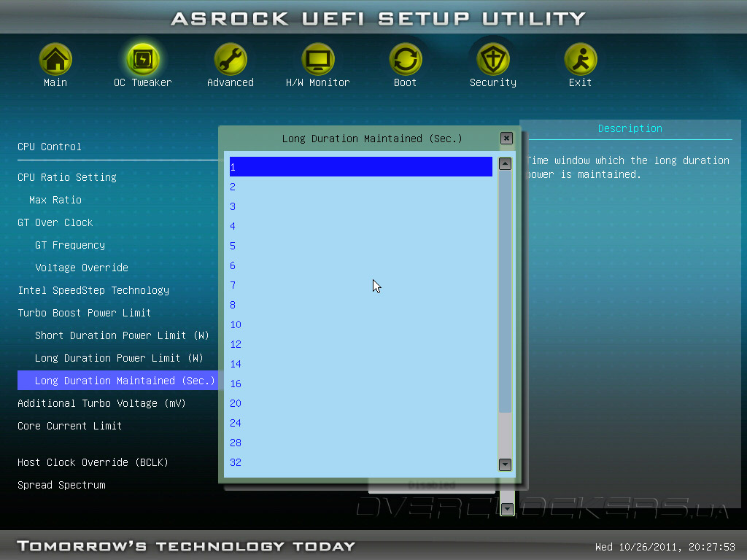747x560 pixels.
Task: Click the Exit running-man icon
Action: pos(580,60)
